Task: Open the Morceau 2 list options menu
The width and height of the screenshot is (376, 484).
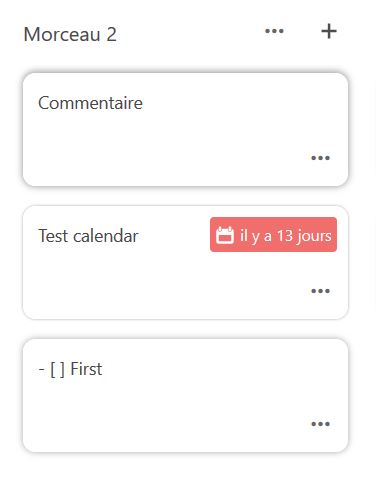Action: [x=274, y=31]
